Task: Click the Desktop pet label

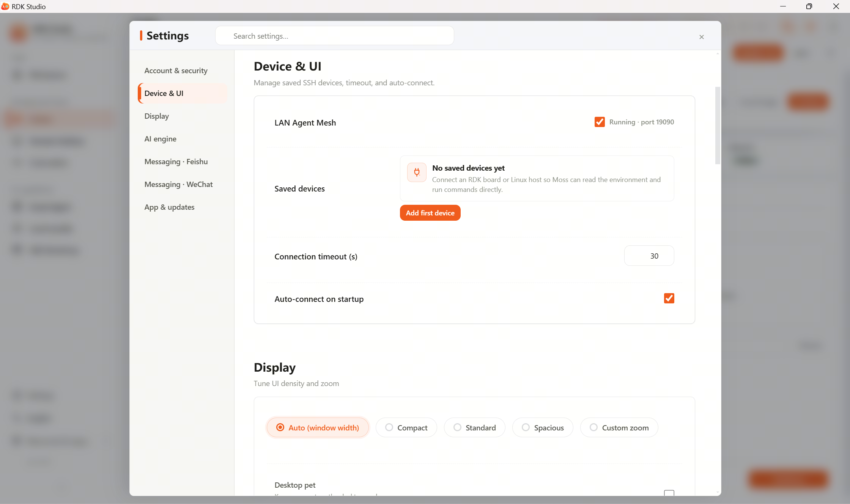Action: click(295, 485)
